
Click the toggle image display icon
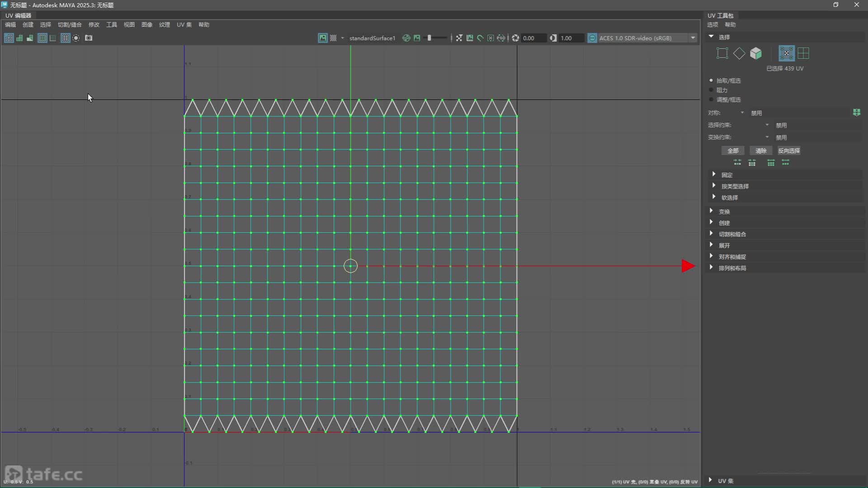(x=323, y=38)
